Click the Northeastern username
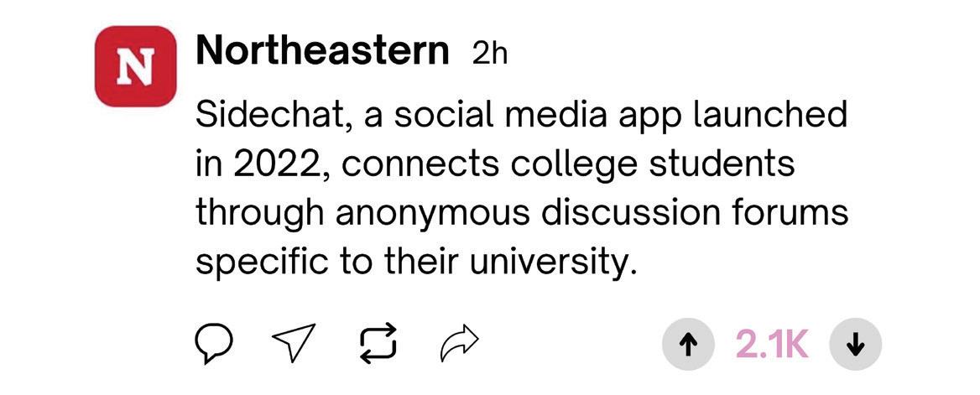980x395 pixels. pyautogui.click(x=322, y=52)
